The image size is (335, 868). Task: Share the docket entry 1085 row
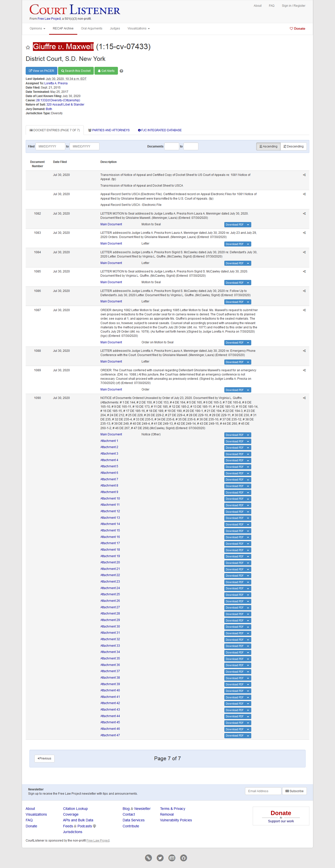(x=304, y=272)
